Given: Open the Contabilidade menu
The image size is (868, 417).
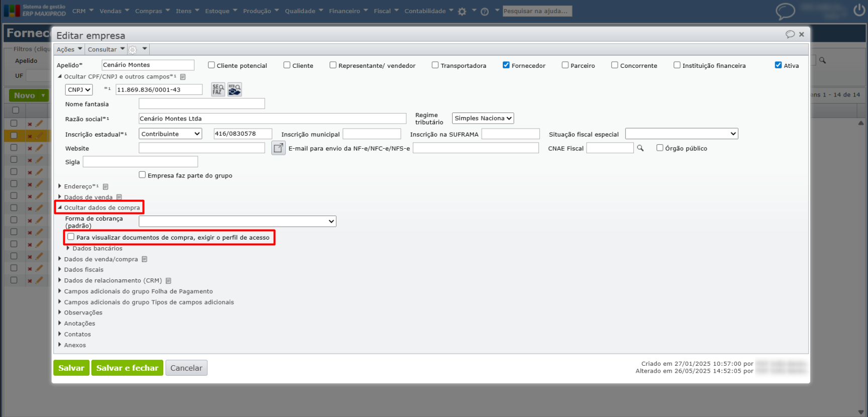Looking at the screenshot, I should [429, 11].
